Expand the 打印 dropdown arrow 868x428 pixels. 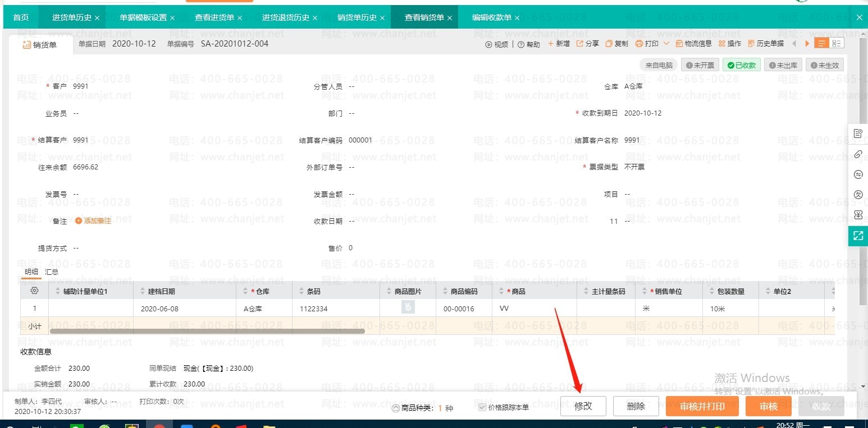coord(666,43)
